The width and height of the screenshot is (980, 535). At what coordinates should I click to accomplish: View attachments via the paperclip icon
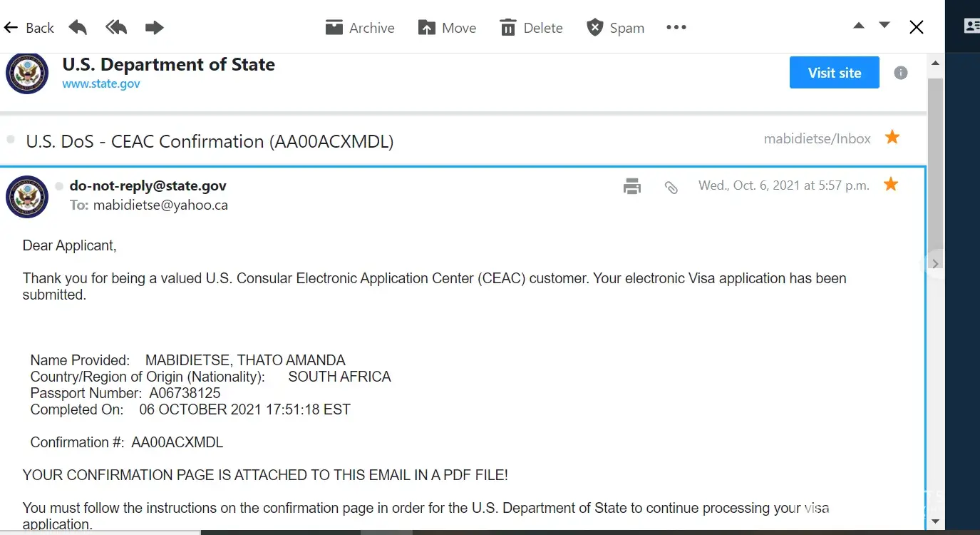[671, 187]
